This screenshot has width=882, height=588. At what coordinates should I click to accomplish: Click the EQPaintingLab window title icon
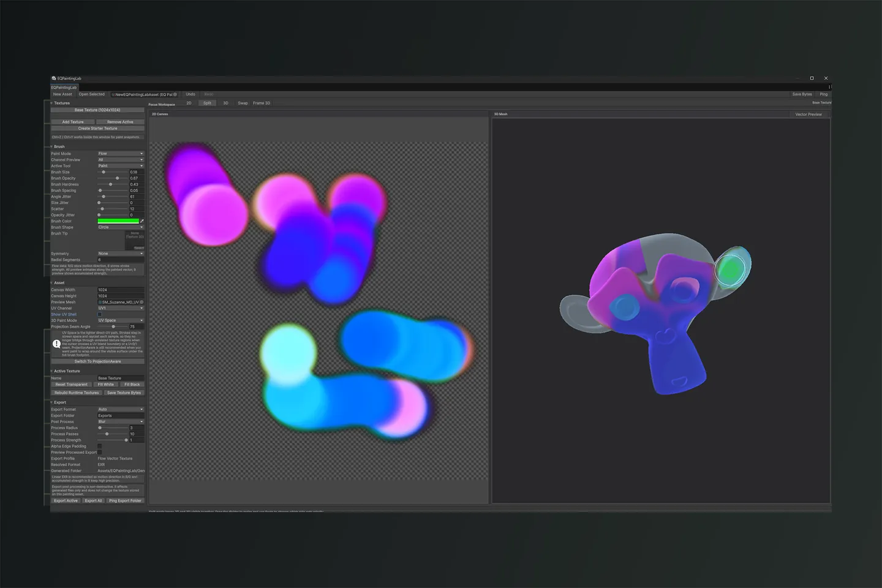[x=54, y=78]
